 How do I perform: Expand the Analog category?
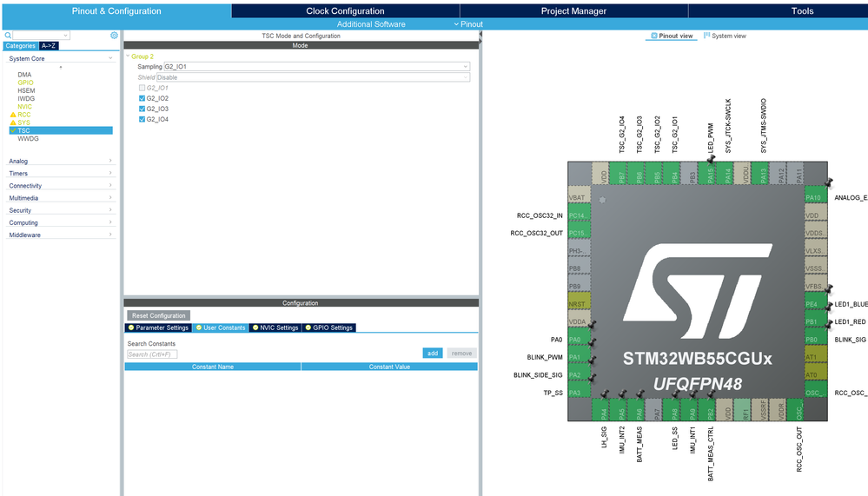pyautogui.click(x=61, y=161)
